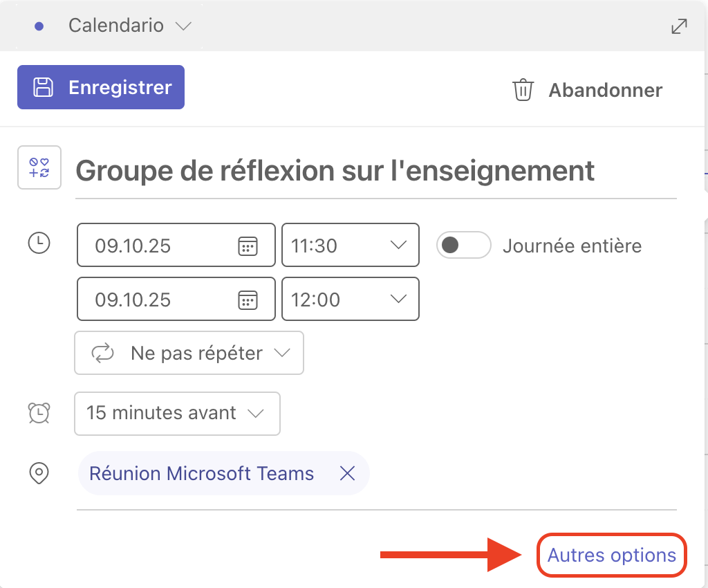
Task: Click the event title text field
Action: [x=373, y=170]
